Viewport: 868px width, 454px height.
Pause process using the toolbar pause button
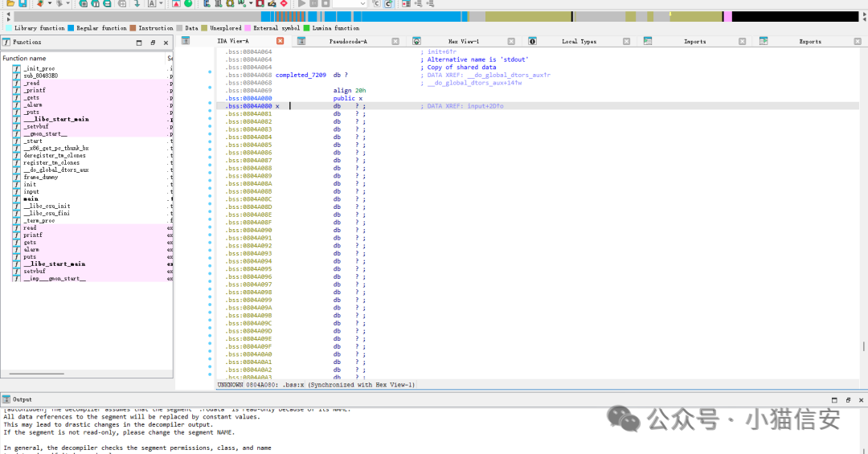point(314,3)
